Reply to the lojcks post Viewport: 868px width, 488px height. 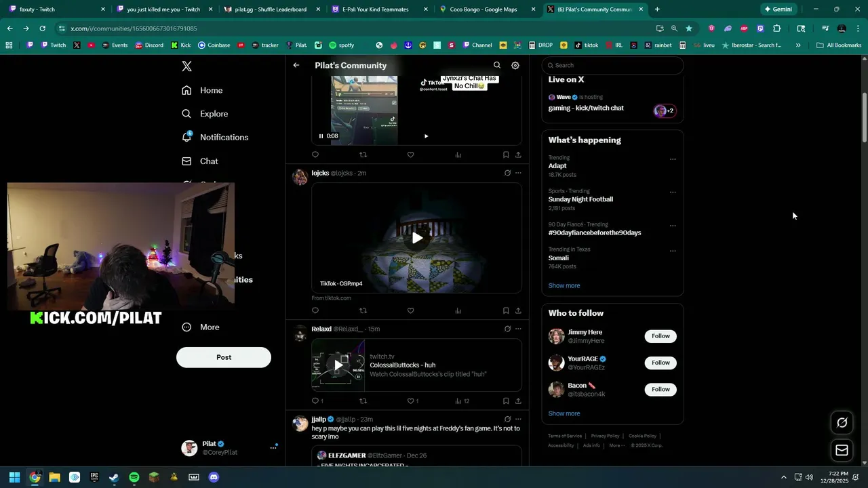coord(315,310)
